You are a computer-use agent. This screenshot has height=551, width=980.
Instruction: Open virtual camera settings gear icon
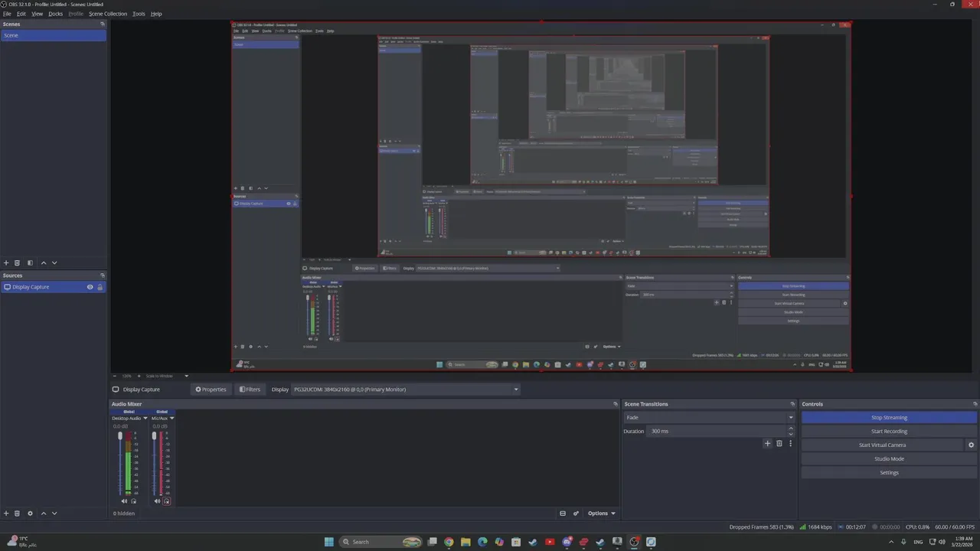tap(972, 445)
